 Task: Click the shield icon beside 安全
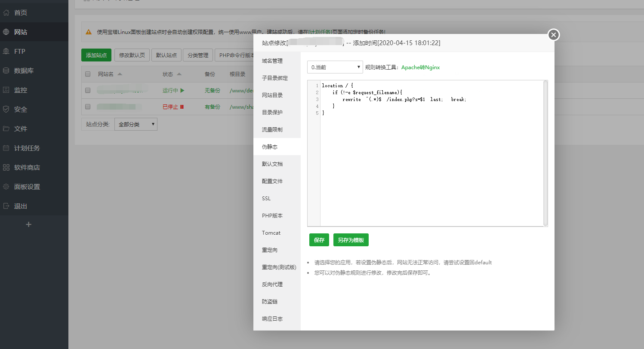6,109
